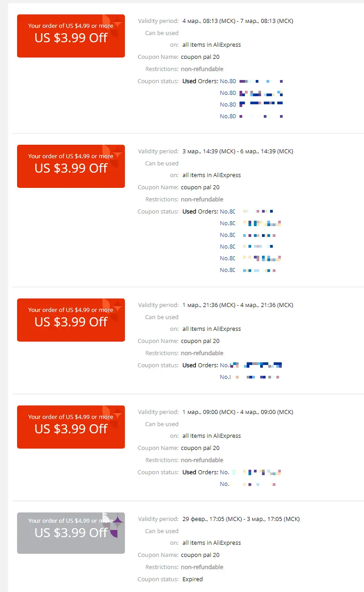The width and height of the screenshot is (364, 592).
Task: Open the red coupon card valid from 3 мар. 14:39
Action: [71, 166]
